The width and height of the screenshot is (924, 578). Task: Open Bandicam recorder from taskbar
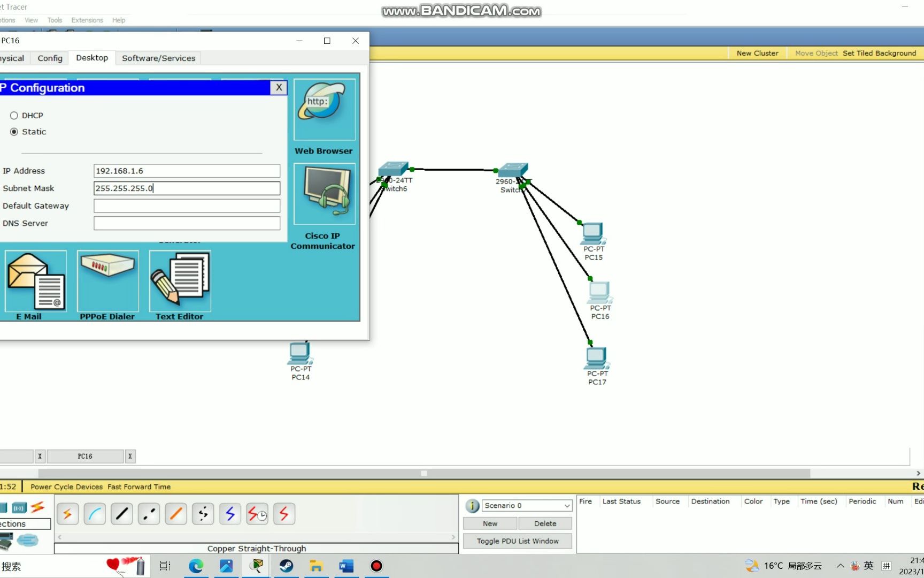tap(376, 566)
